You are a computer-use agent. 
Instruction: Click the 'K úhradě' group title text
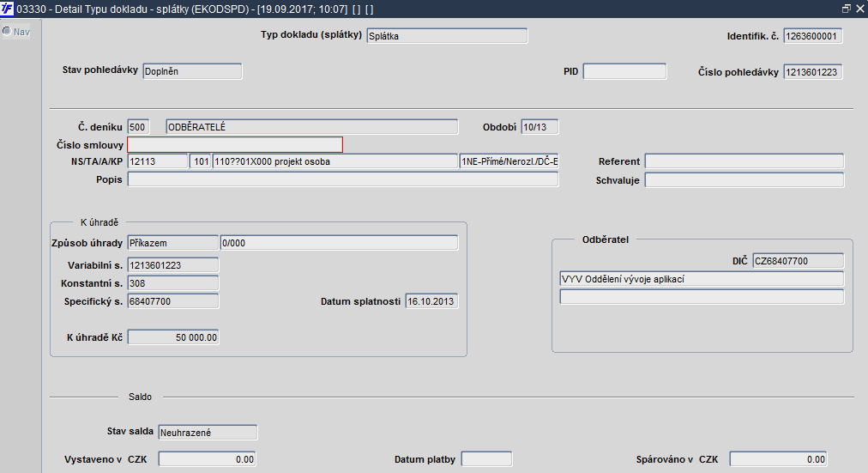pyautogui.click(x=99, y=222)
